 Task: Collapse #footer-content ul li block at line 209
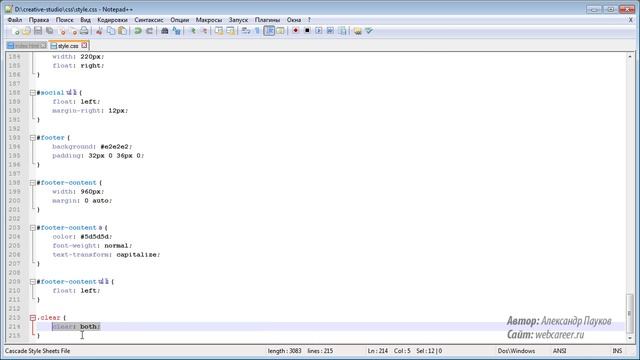pyautogui.click(x=33, y=282)
